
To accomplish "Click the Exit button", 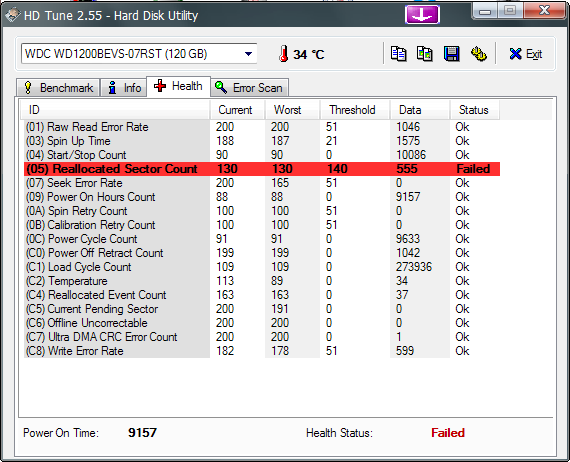I will 526,54.
